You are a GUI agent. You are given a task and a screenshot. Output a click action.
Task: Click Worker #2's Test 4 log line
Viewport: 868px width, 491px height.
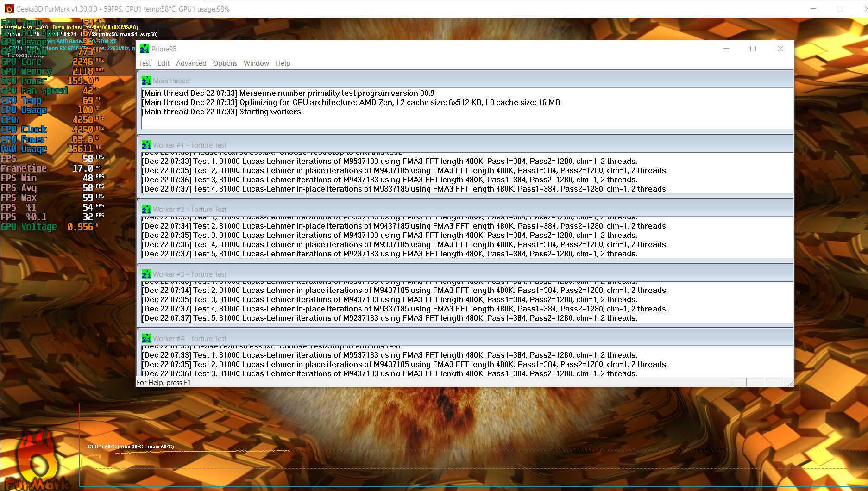(405, 244)
